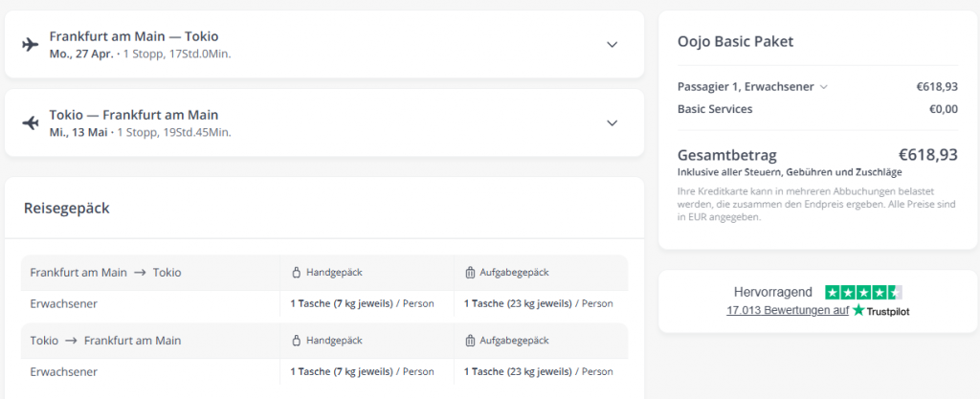Click the Handgepäck icon in the Tokio → Frankfurt row

[297, 341]
